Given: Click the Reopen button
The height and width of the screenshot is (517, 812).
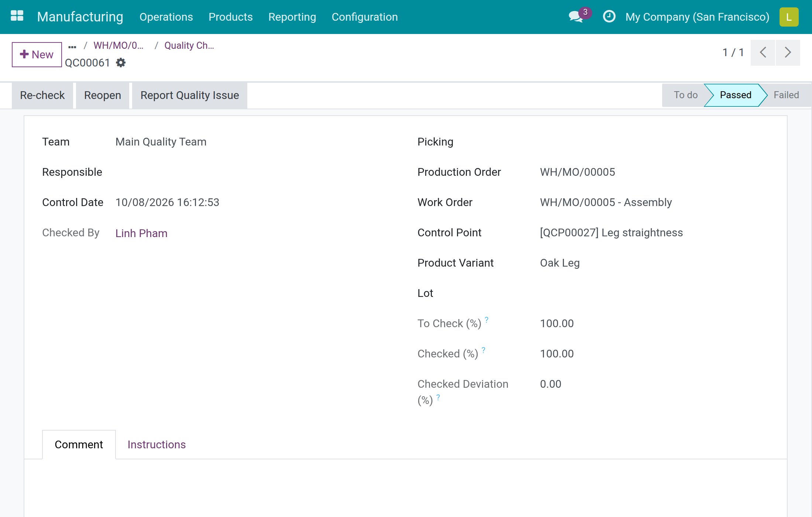Looking at the screenshot, I should pos(103,95).
